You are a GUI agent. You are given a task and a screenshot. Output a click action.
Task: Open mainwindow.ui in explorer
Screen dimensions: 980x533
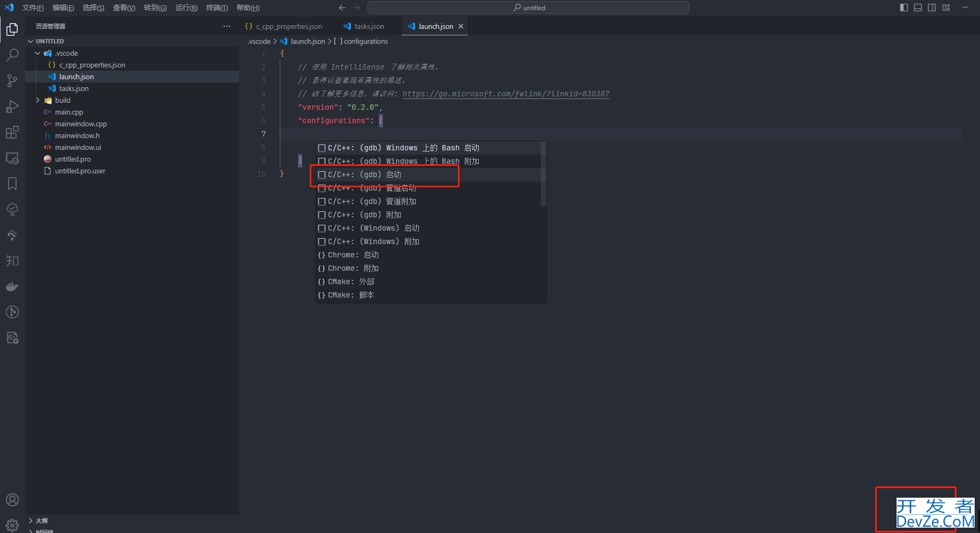pyautogui.click(x=132, y=147)
